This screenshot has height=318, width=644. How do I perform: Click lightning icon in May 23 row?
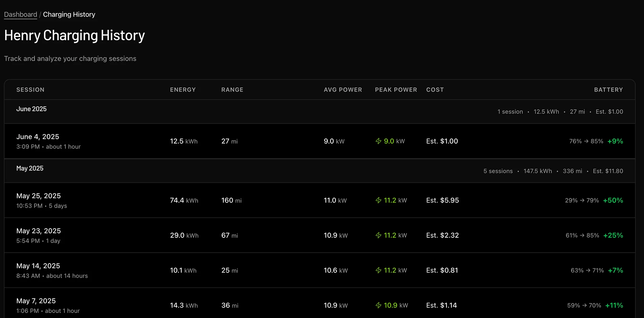(379, 235)
